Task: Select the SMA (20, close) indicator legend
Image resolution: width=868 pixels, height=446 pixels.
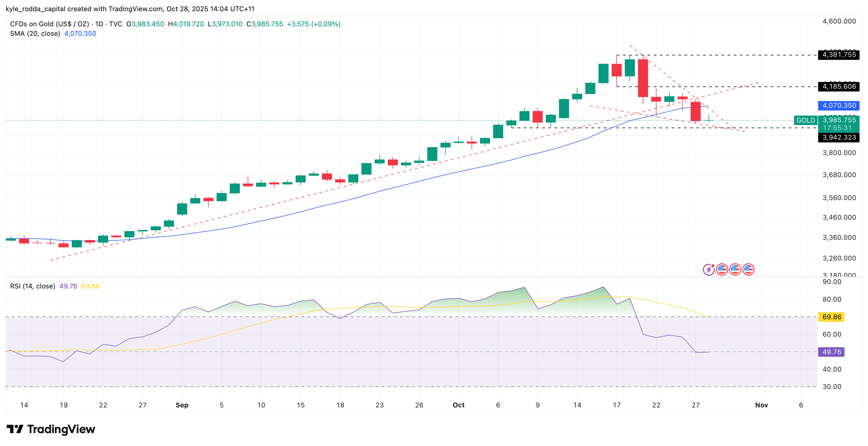Action: (x=35, y=34)
